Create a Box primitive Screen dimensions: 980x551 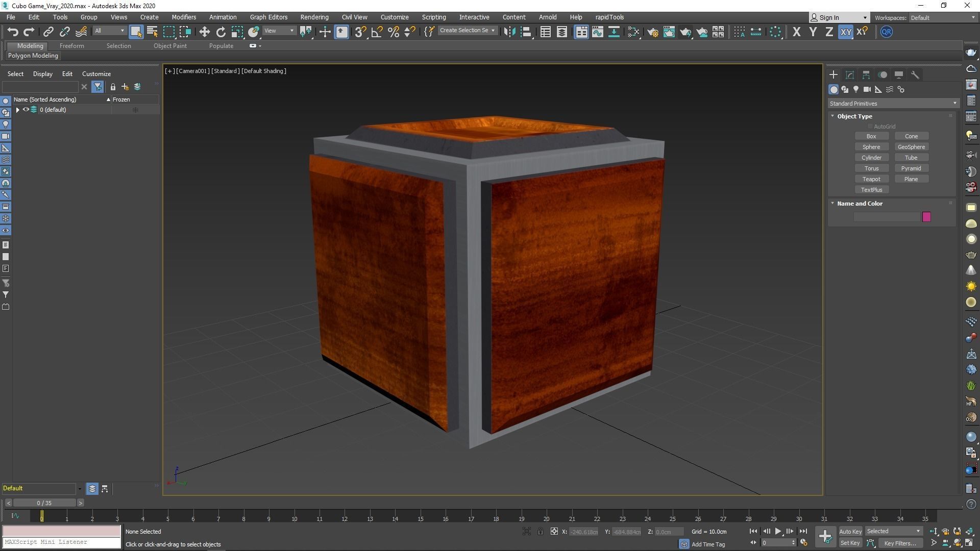[x=871, y=136]
